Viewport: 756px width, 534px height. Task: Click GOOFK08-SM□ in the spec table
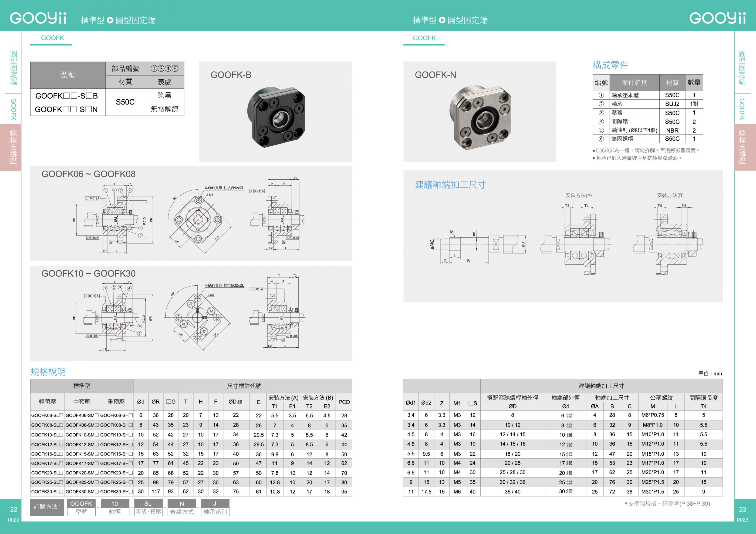click(82, 425)
